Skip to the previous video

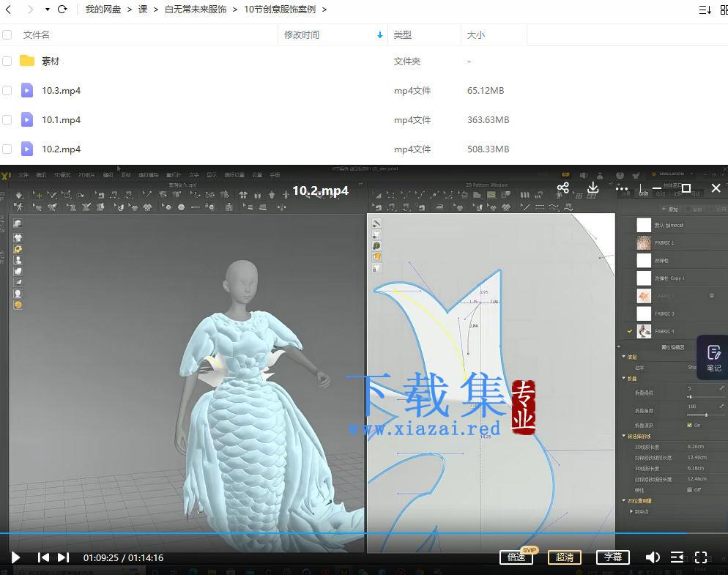[x=43, y=557]
